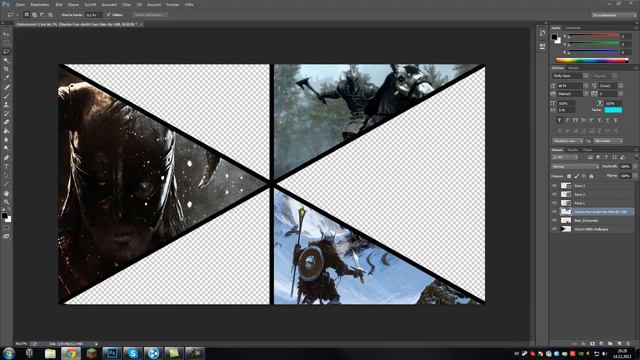640x360 pixels.
Task: Select the Eraser tool
Action: [x=6, y=122]
